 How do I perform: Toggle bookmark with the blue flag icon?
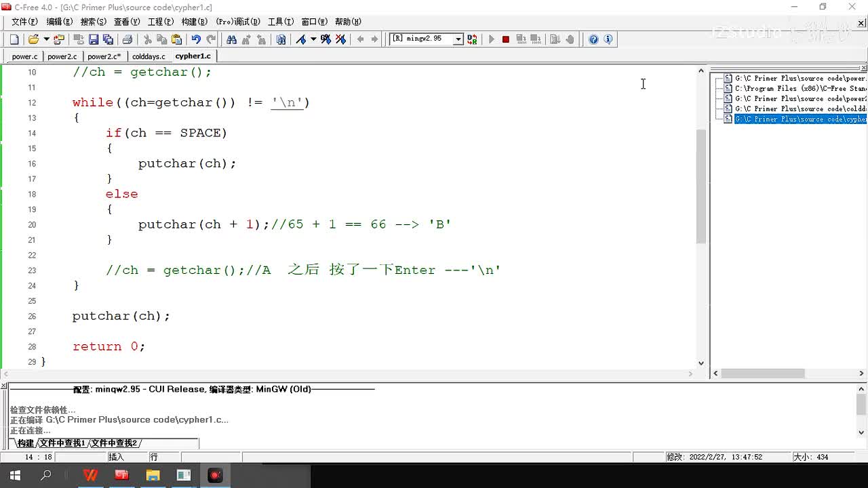point(301,39)
